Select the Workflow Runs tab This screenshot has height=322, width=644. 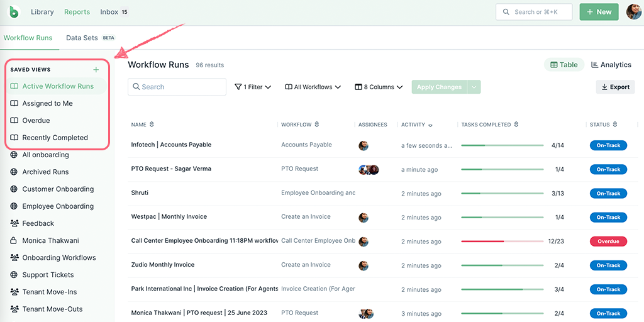(x=28, y=38)
